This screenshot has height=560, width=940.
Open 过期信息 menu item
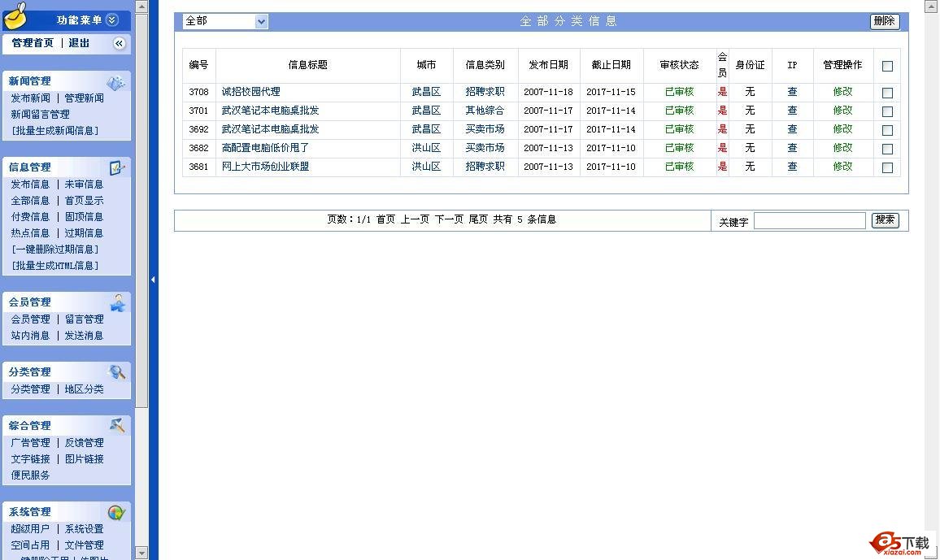[84, 232]
